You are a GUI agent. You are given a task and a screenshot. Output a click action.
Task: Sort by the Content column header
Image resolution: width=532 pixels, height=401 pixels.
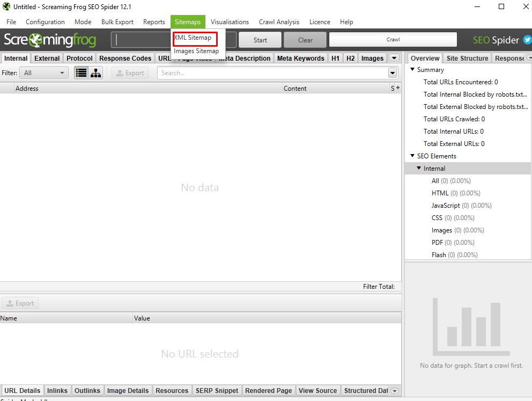tap(336, 88)
